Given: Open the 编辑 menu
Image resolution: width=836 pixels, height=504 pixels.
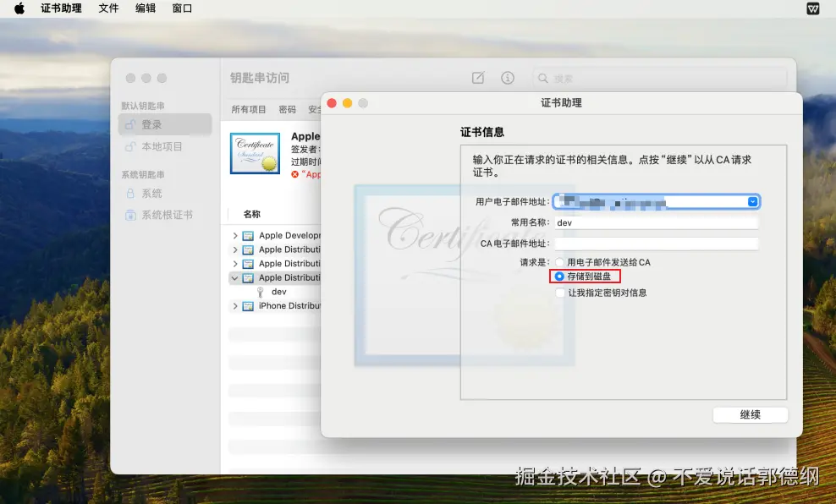Looking at the screenshot, I should coord(145,8).
